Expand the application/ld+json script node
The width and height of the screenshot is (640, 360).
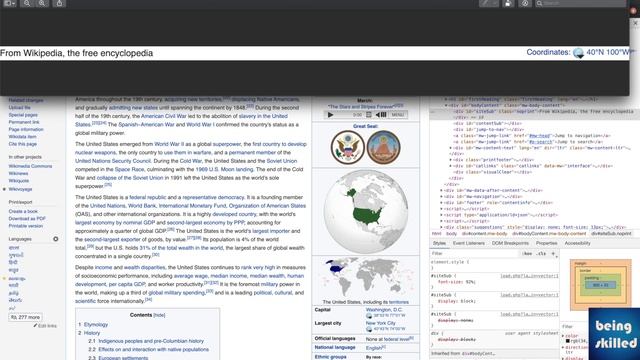coord(442,215)
